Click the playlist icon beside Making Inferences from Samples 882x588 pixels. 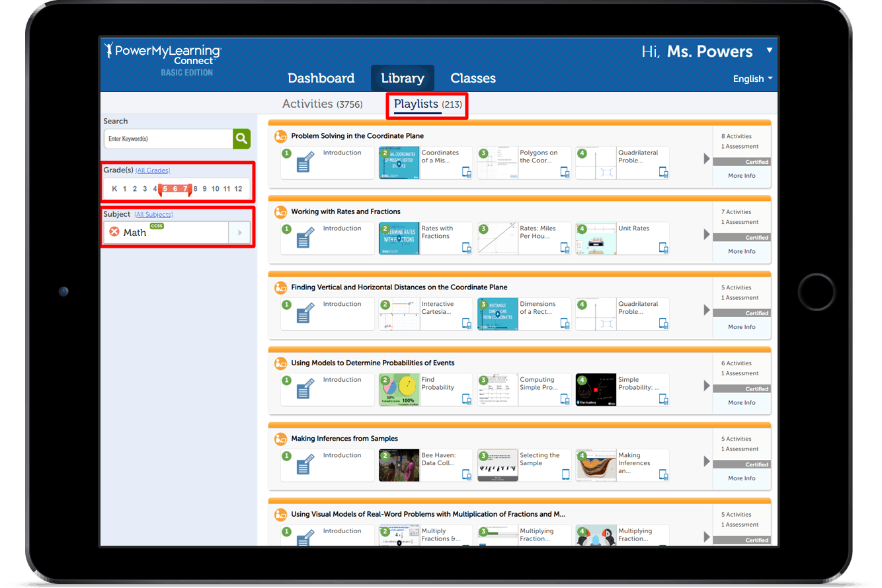point(280,439)
